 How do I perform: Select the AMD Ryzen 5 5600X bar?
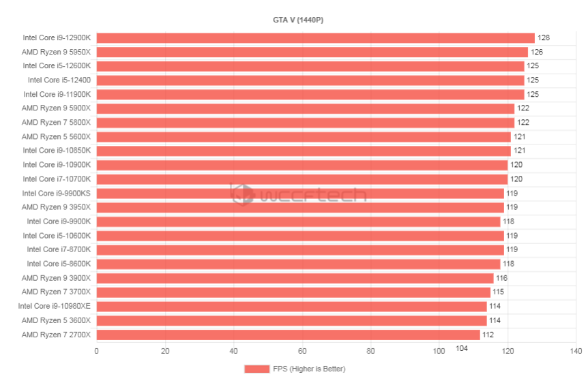[304, 137]
